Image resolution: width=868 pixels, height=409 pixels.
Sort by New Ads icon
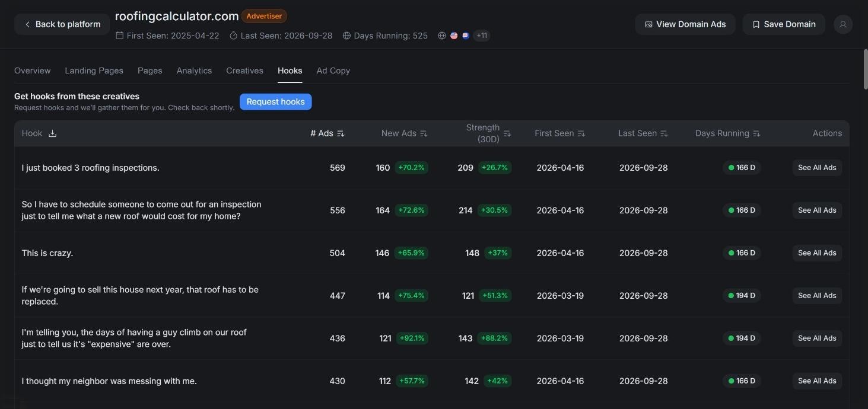424,133
